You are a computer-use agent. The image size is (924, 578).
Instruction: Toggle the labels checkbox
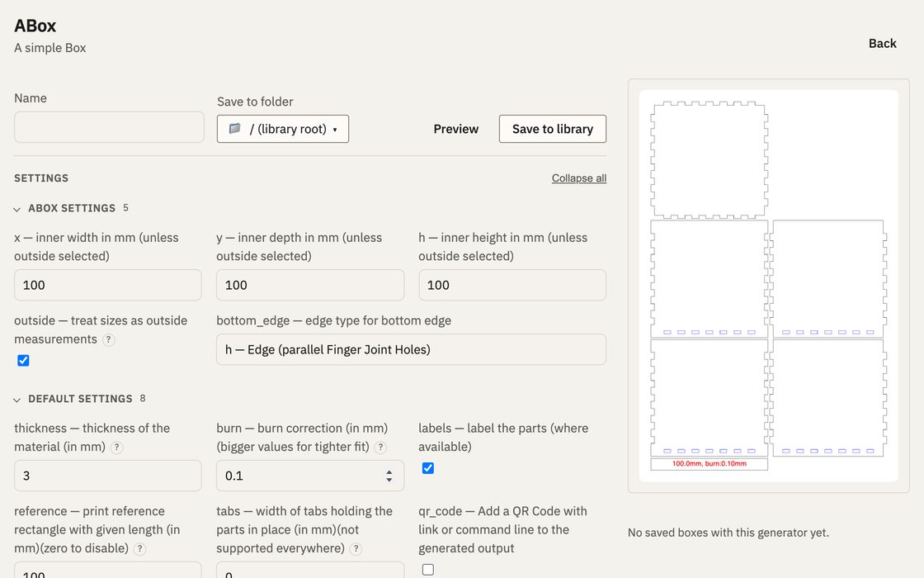[428, 468]
